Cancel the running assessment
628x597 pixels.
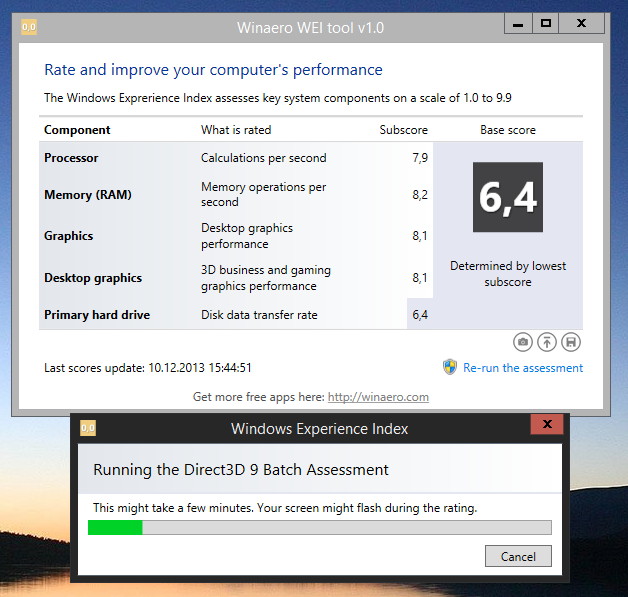point(518,556)
